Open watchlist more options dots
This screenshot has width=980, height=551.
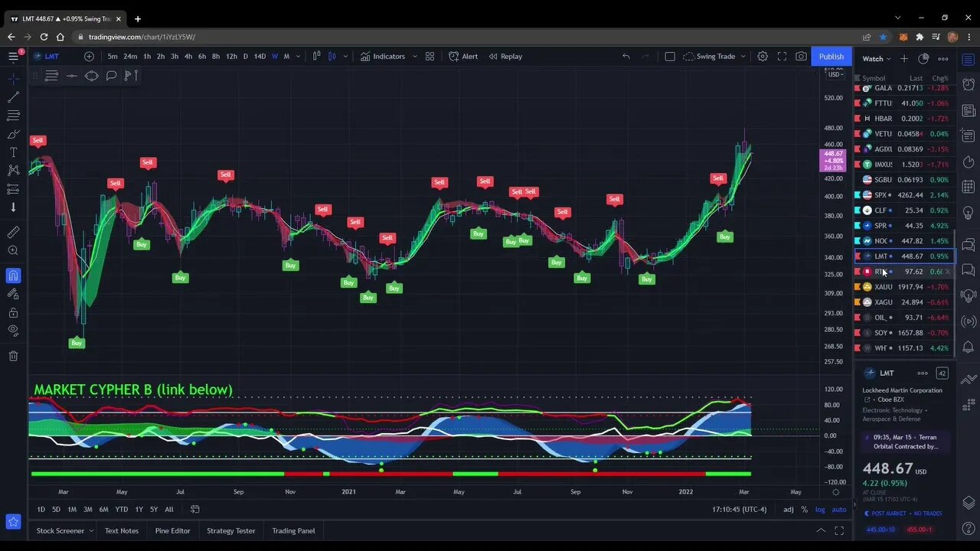coord(943,58)
